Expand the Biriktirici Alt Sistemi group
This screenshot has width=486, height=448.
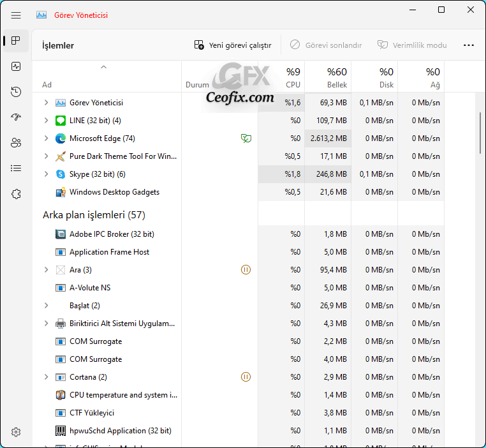[x=46, y=324]
